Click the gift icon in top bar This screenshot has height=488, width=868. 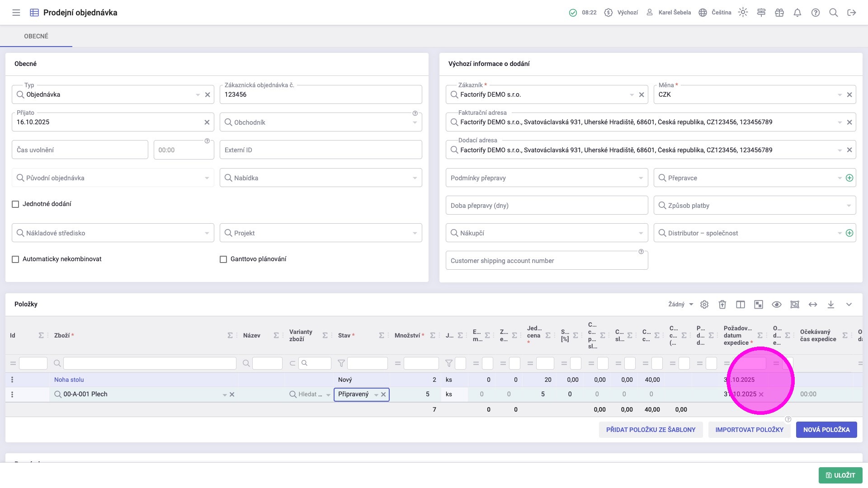[779, 13]
